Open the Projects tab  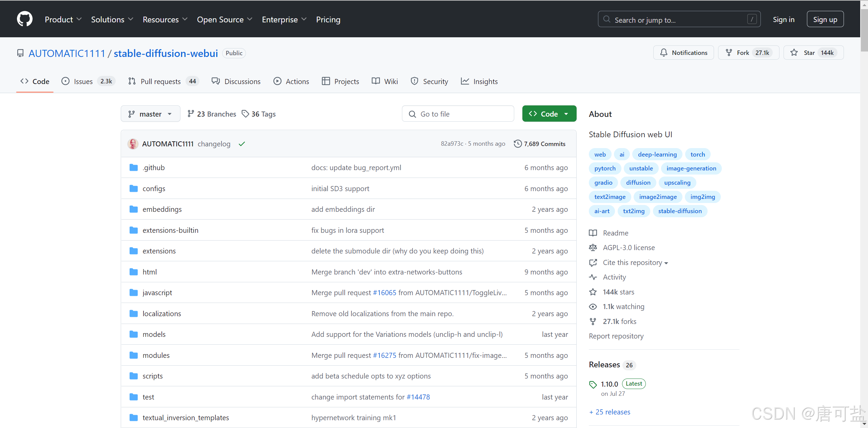[340, 81]
